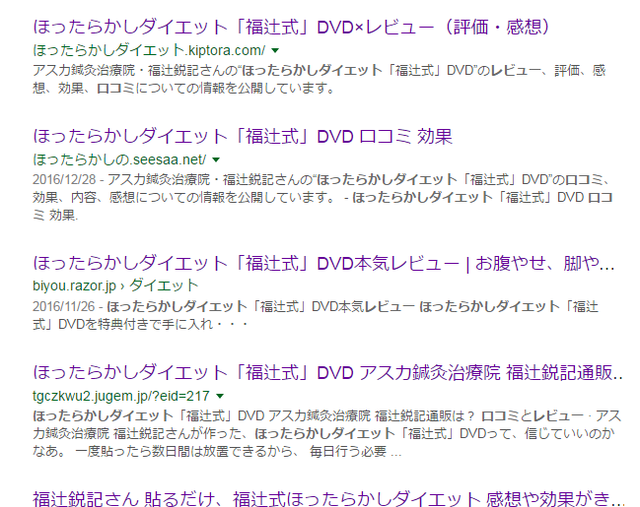640x507 pixels.
Task: Click the green ほったらかしダイエット.kiptora.com/ URL
Action: pos(149,50)
